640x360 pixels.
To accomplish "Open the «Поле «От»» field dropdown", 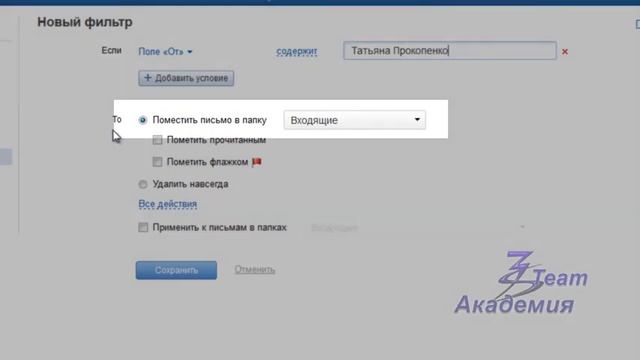I will click(x=165, y=52).
